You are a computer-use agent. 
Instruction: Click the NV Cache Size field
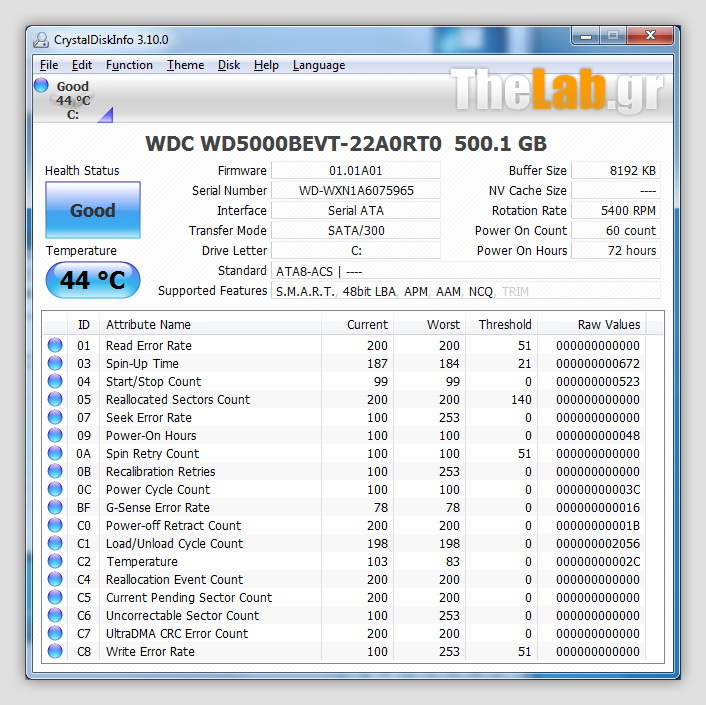click(x=615, y=190)
